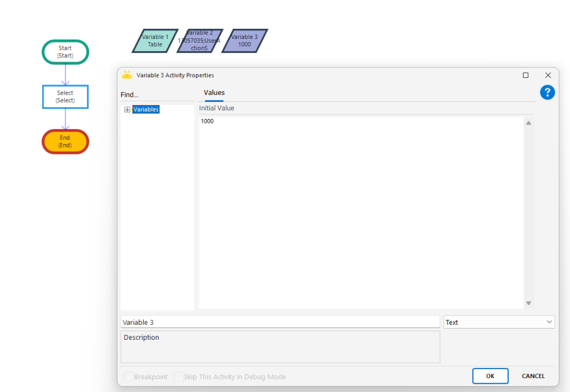The width and height of the screenshot is (570, 392).
Task: Click into the Initial Value text area
Action: coord(361,211)
